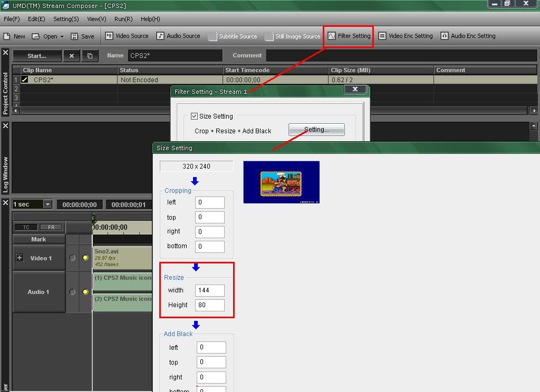Image resolution: width=540 pixels, height=392 pixels.
Task: Open the File menu
Action: pyautogui.click(x=12, y=19)
